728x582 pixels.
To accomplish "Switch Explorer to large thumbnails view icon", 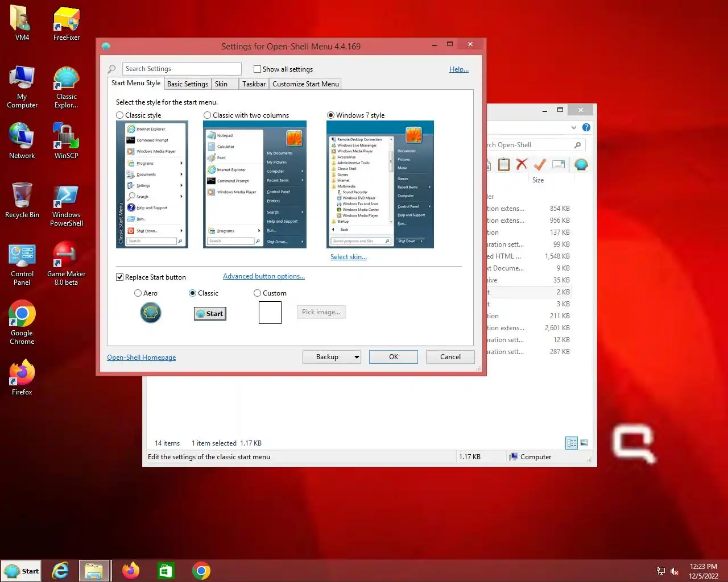I will (x=584, y=443).
